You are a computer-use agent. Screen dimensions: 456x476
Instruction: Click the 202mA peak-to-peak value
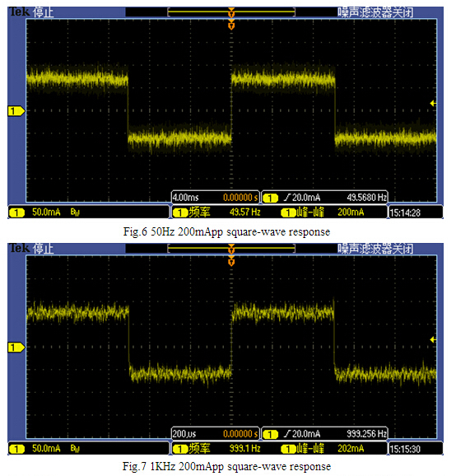351,448
